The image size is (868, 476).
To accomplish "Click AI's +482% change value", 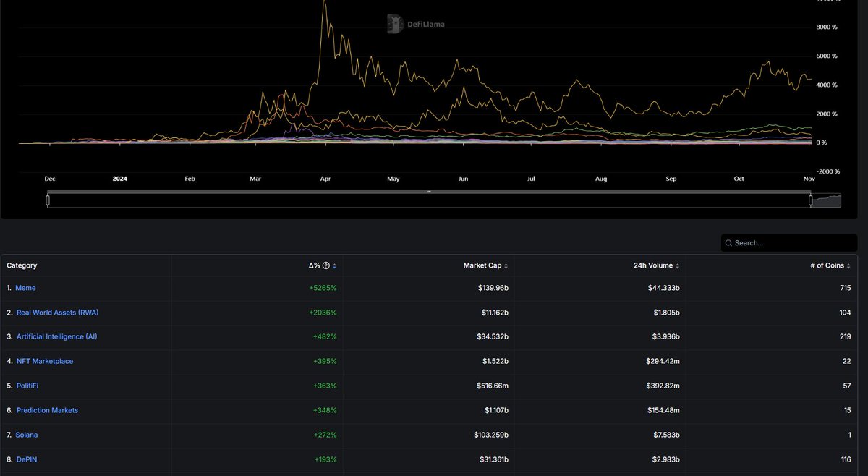I will (325, 337).
